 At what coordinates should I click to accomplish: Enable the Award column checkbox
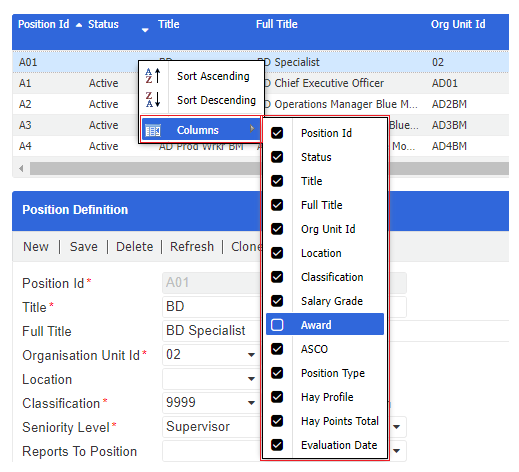[277, 325]
